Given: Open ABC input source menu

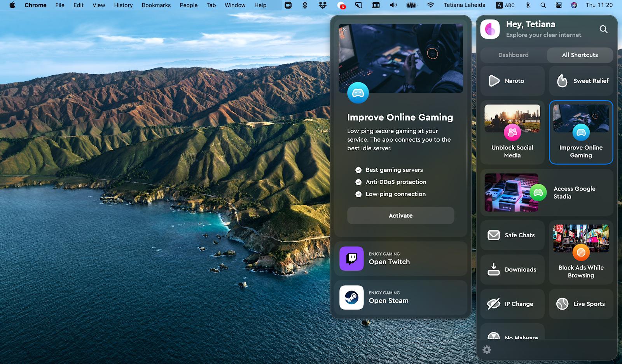Looking at the screenshot, I should pyautogui.click(x=505, y=5).
